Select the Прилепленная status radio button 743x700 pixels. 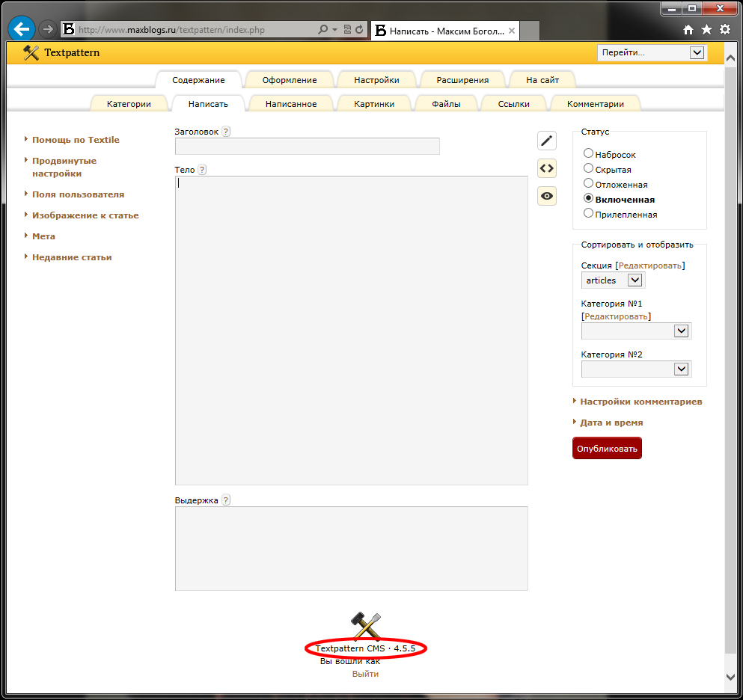click(x=588, y=213)
